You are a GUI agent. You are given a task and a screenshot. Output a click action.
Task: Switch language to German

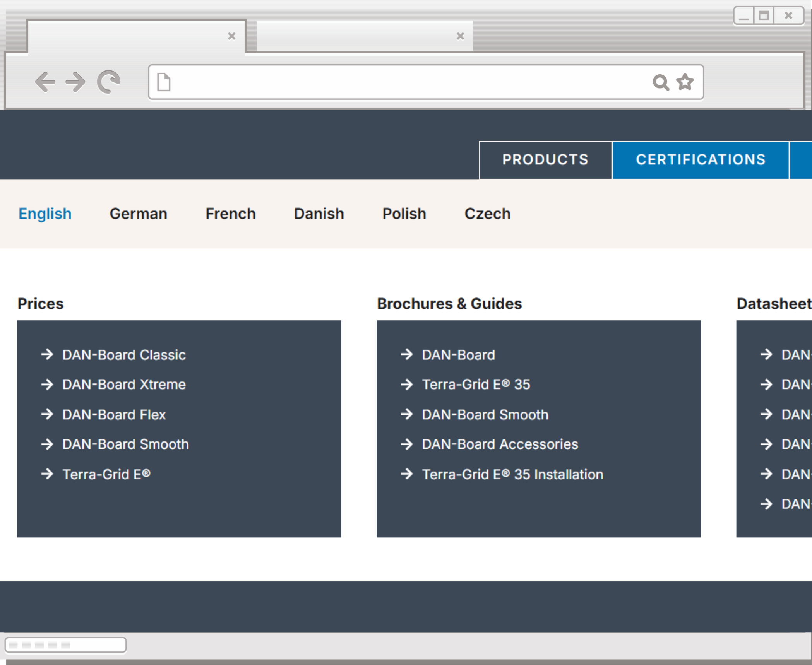click(x=138, y=214)
